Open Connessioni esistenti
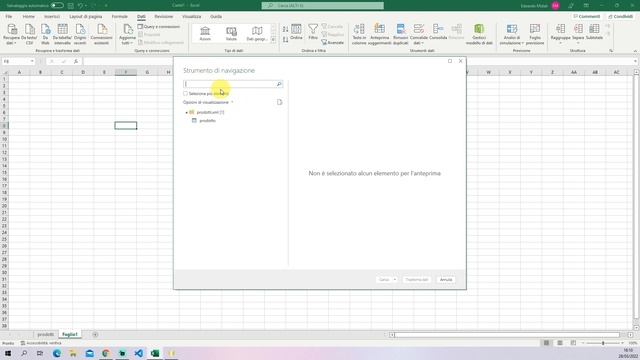The width and height of the screenshot is (640, 360). click(101, 34)
